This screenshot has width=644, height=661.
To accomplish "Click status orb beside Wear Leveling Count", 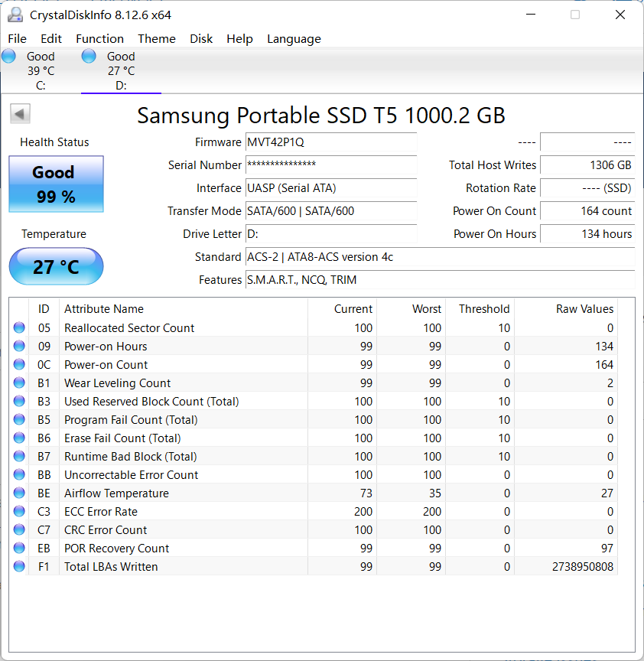I will point(19,383).
